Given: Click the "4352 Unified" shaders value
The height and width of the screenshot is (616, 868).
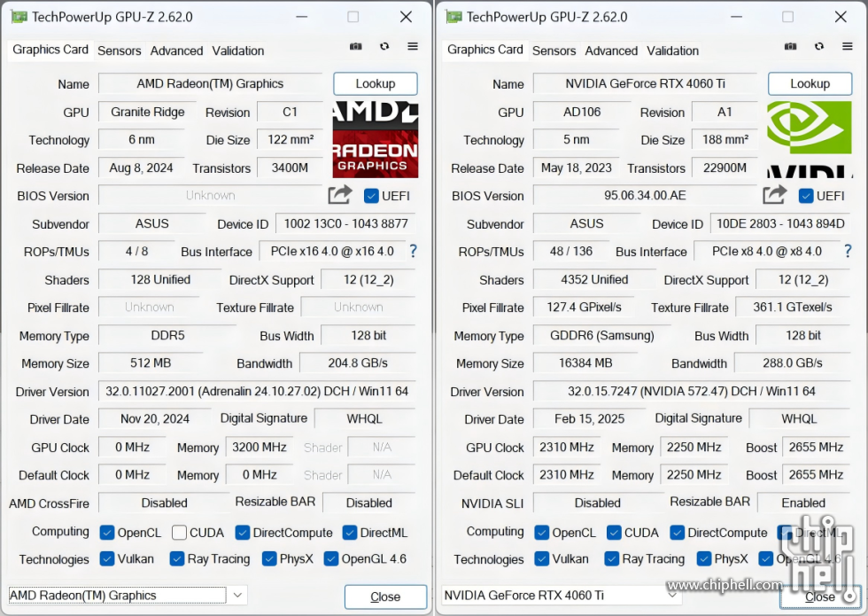Looking at the screenshot, I should [x=594, y=280].
